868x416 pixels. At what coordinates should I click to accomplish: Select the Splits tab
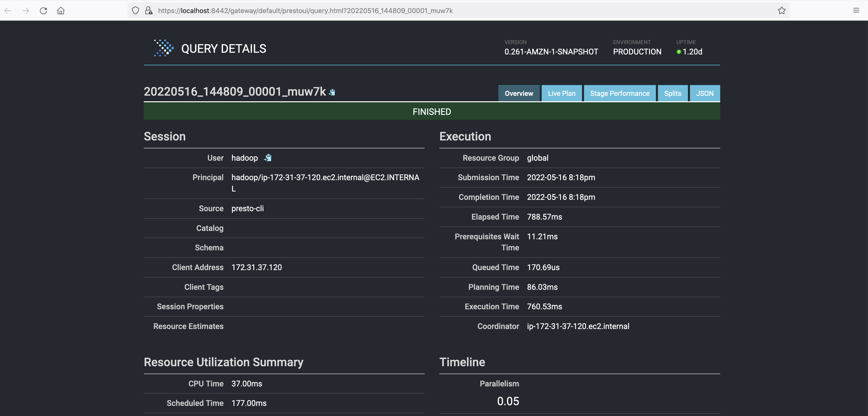672,93
